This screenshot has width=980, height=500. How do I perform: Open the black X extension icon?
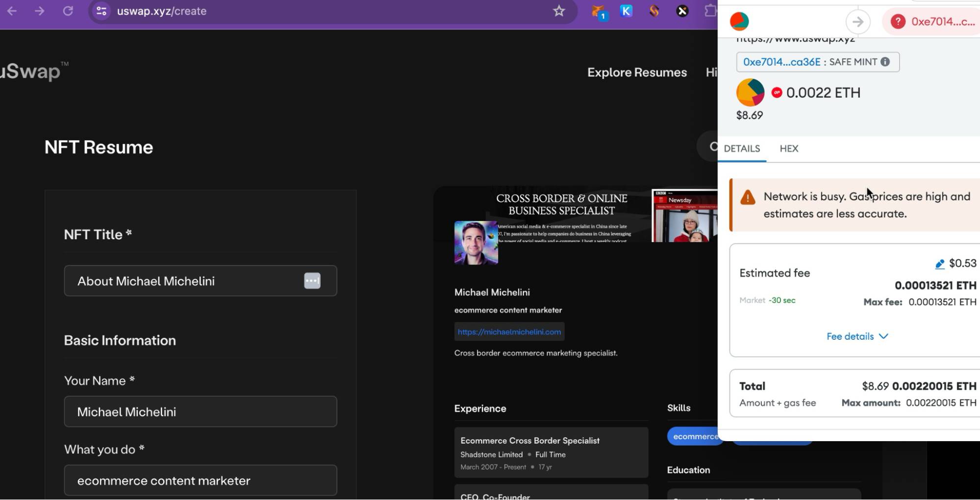click(x=682, y=11)
